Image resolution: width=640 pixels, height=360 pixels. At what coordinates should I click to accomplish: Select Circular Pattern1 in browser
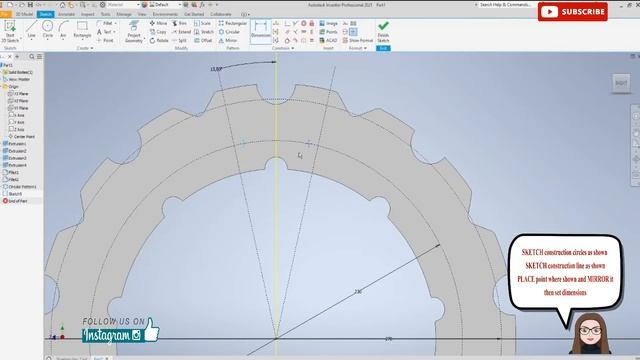point(20,187)
